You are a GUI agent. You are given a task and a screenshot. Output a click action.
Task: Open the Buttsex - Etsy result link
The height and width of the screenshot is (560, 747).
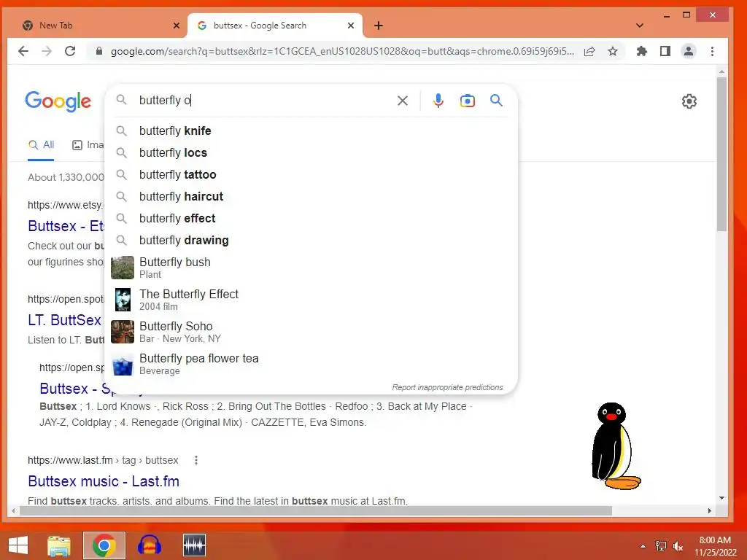point(66,226)
